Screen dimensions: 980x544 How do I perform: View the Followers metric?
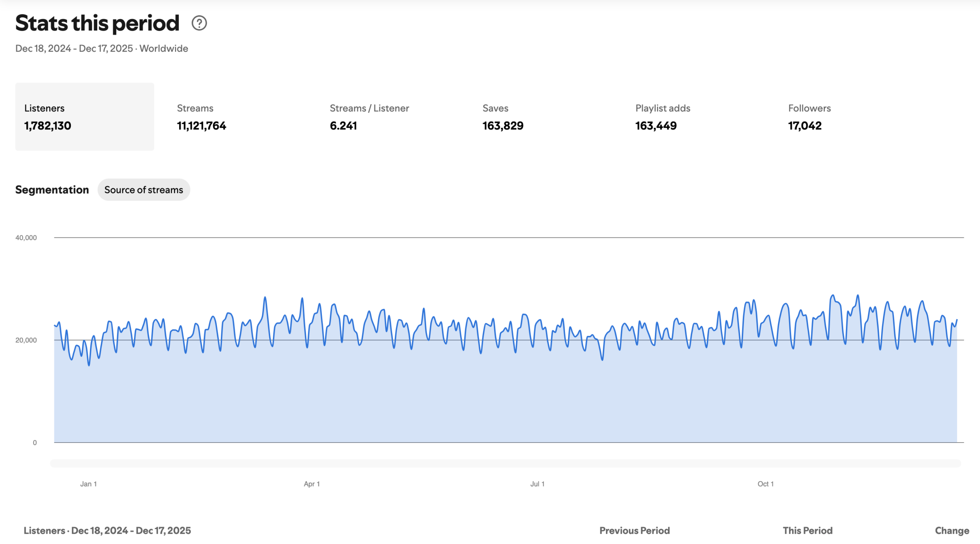pyautogui.click(x=809, y=117)
